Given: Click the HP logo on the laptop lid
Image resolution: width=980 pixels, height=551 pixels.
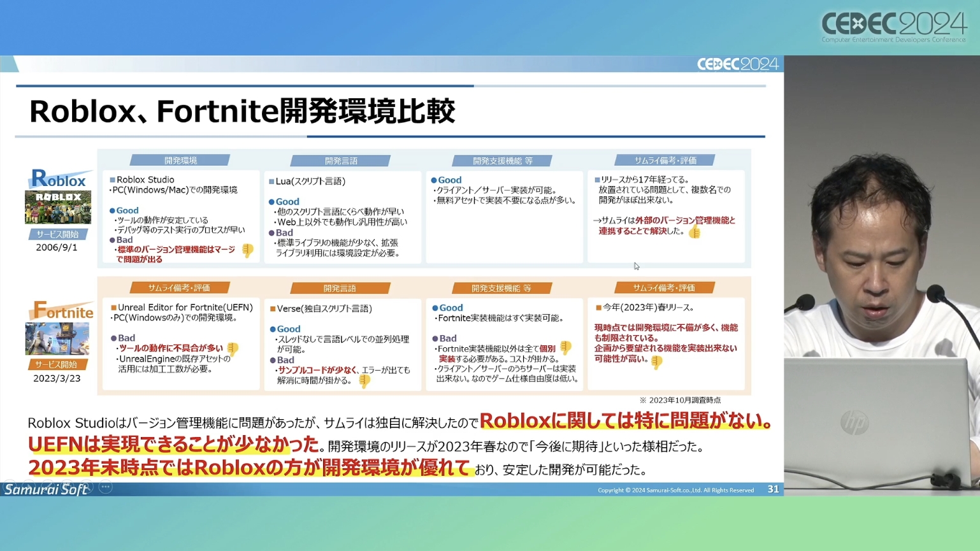Looking at the screenshot, I should [x=854, y=423].
